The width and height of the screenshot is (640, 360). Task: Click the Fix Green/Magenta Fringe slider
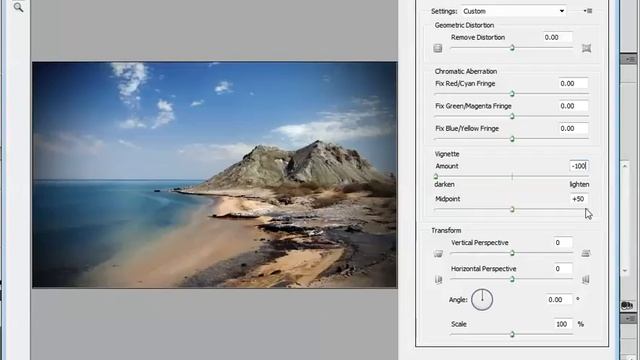(512, 116)
